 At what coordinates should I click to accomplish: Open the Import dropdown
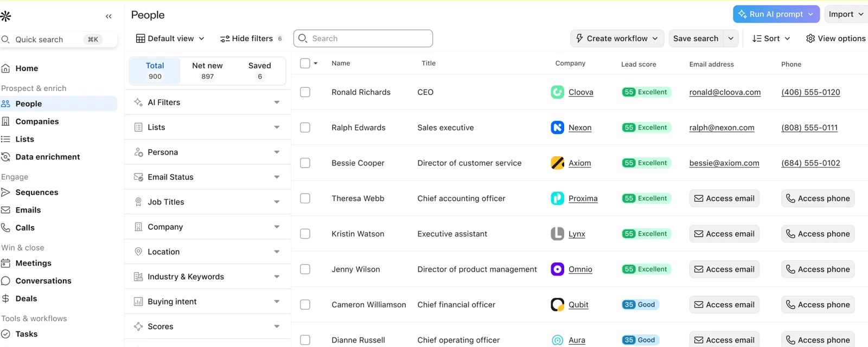[846, 14]
